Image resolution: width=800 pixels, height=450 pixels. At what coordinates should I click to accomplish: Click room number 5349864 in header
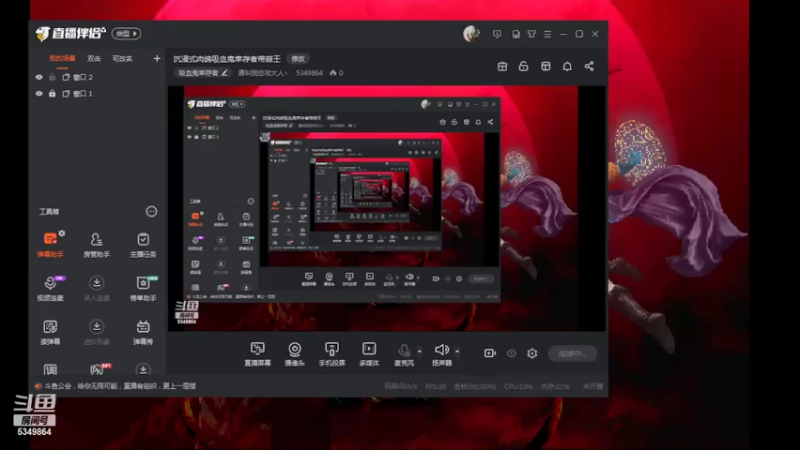click(x=309, y=73)
